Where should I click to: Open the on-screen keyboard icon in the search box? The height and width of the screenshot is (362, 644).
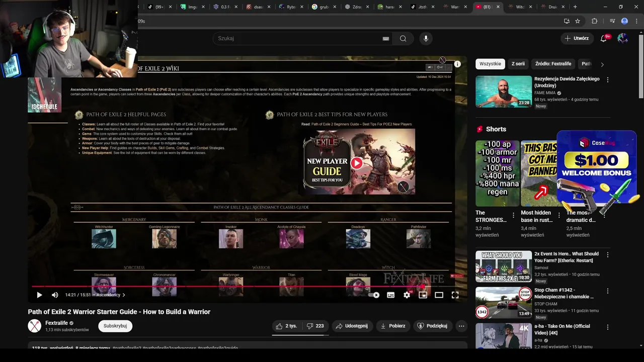point(386,38)
